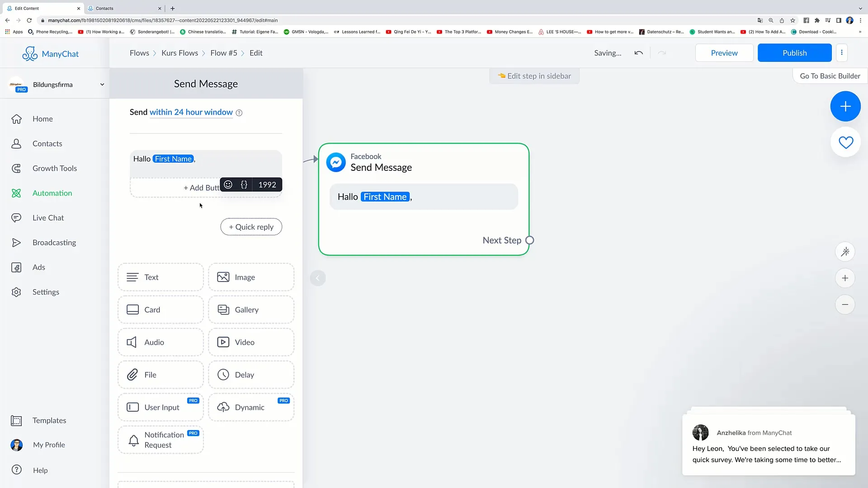The height and width of the screenshot is (488, 868).
Task: Add a Video block
Action: point(251,342)
